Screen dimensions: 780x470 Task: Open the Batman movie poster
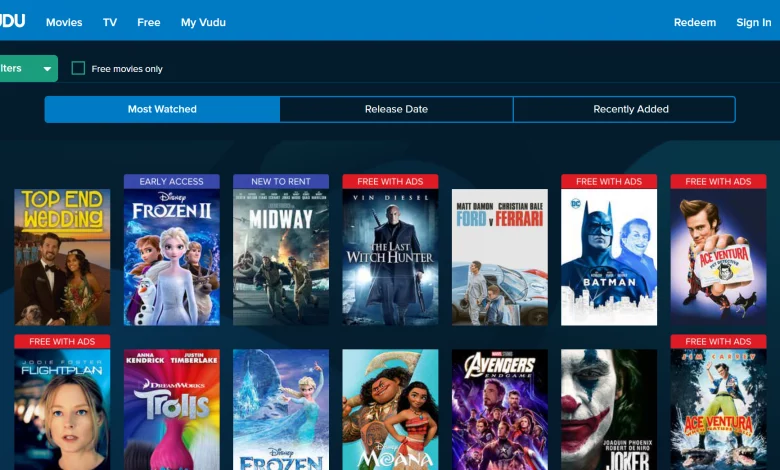[x=609, y=257]
